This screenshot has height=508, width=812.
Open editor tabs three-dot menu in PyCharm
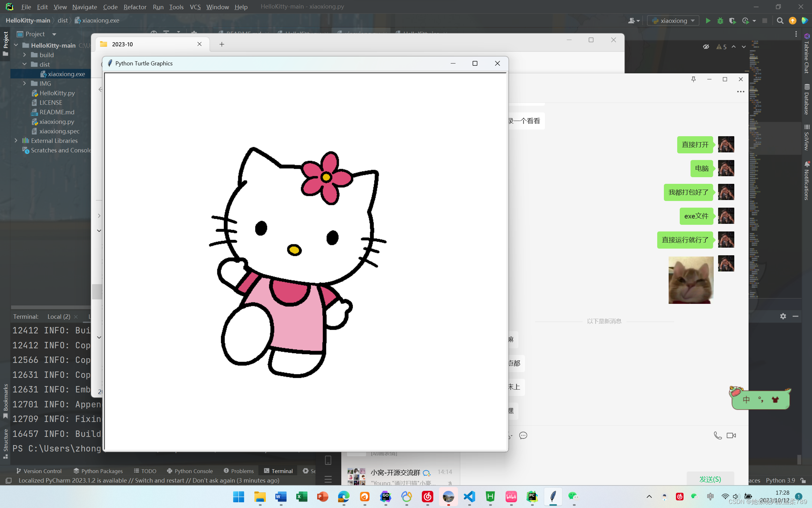tap(796, 34)
